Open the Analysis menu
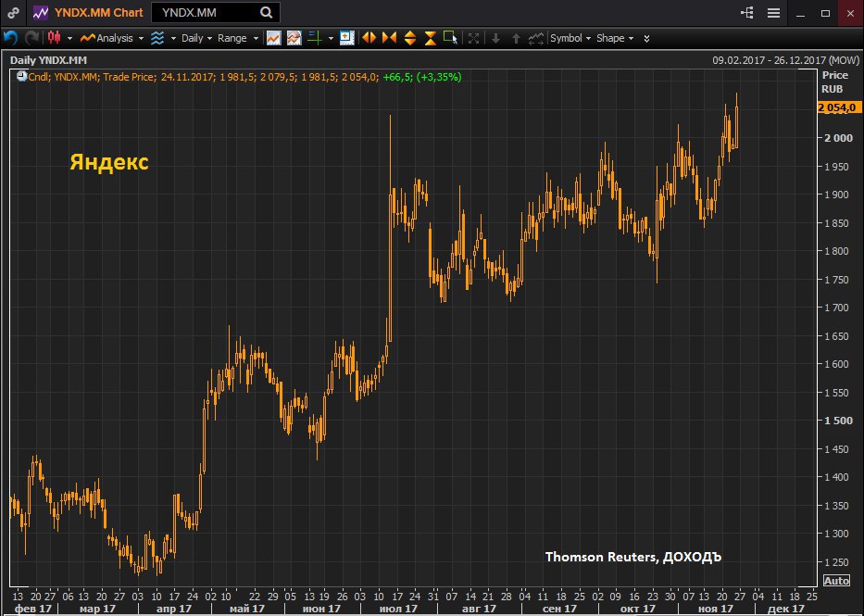This screenshot has height=616, width=864. click(112, 38)
